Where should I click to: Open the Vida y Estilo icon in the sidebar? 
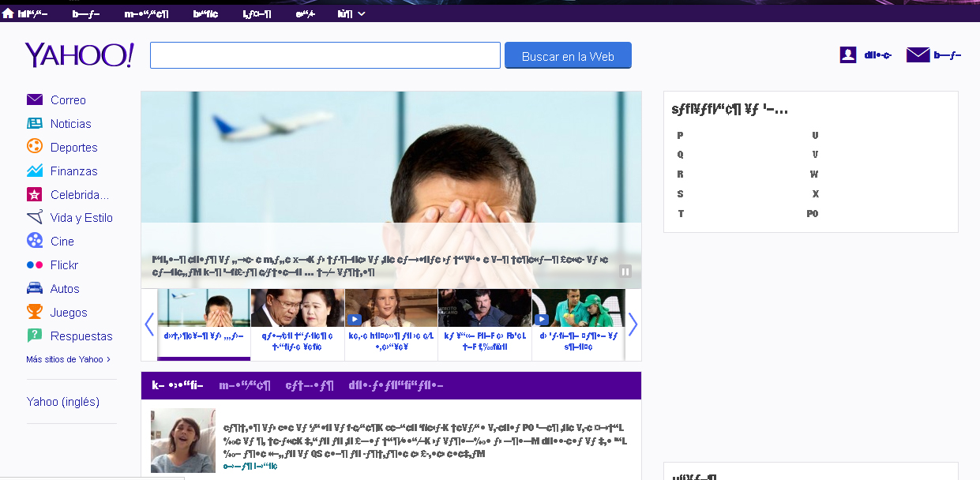point(35,217)
